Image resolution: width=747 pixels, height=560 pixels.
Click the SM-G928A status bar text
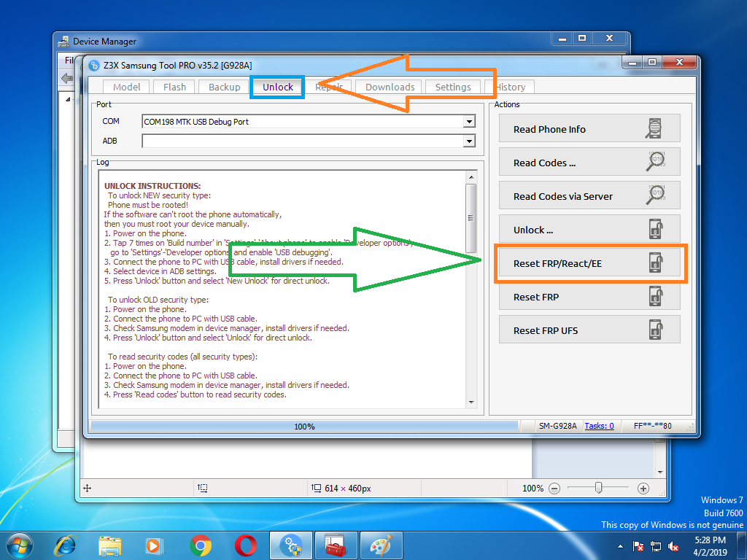[x=557, y=426]
